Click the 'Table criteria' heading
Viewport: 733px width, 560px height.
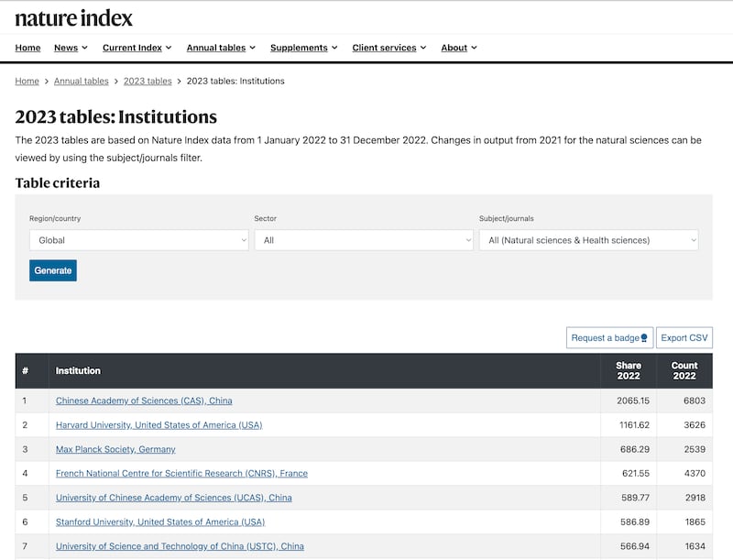click(x=58, y=182)
